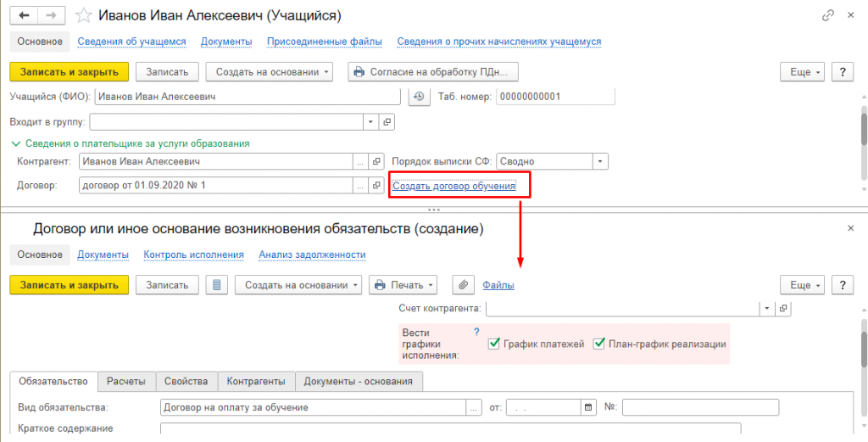The image size is (868, 442).
Task: Open the Файлы link
Action: (498, 285)
